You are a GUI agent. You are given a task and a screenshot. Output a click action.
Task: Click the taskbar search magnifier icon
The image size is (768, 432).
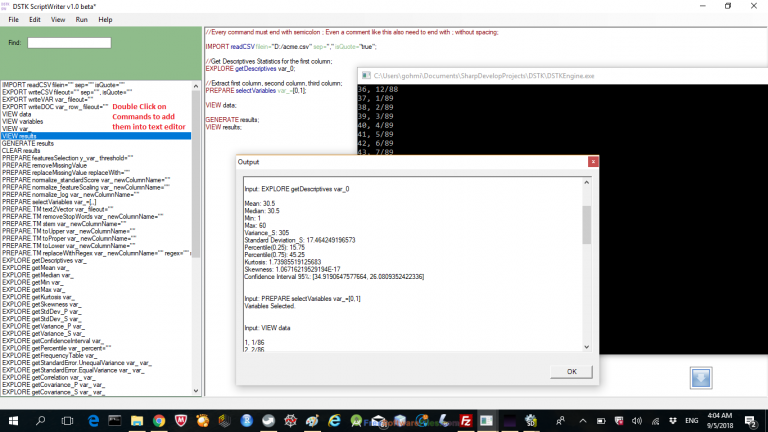tap(39, 420)
